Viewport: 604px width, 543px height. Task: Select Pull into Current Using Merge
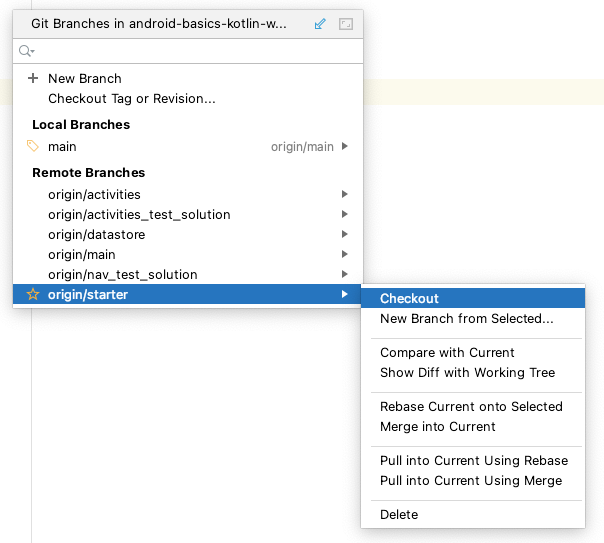click(471, 481)
